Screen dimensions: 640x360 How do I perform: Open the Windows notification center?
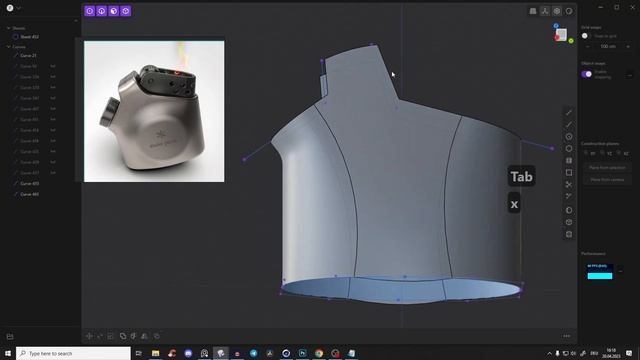pyautogui.click(x=629, y=353)
